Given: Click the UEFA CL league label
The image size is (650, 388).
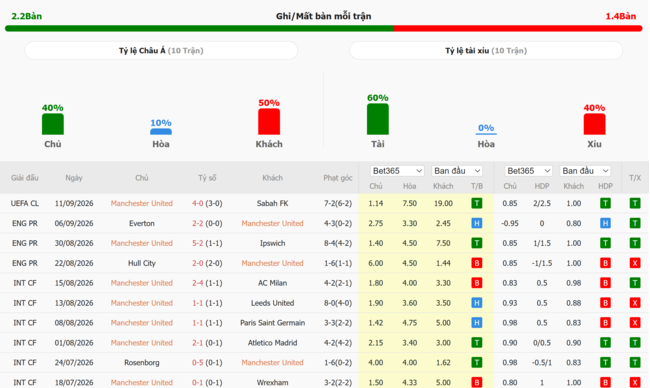Looking at the screenshot, I should (24, 204).
